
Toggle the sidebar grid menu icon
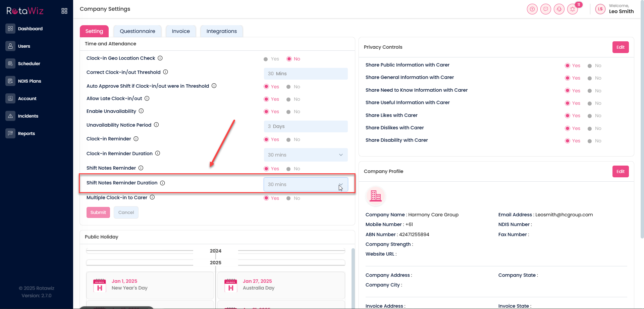64,11
